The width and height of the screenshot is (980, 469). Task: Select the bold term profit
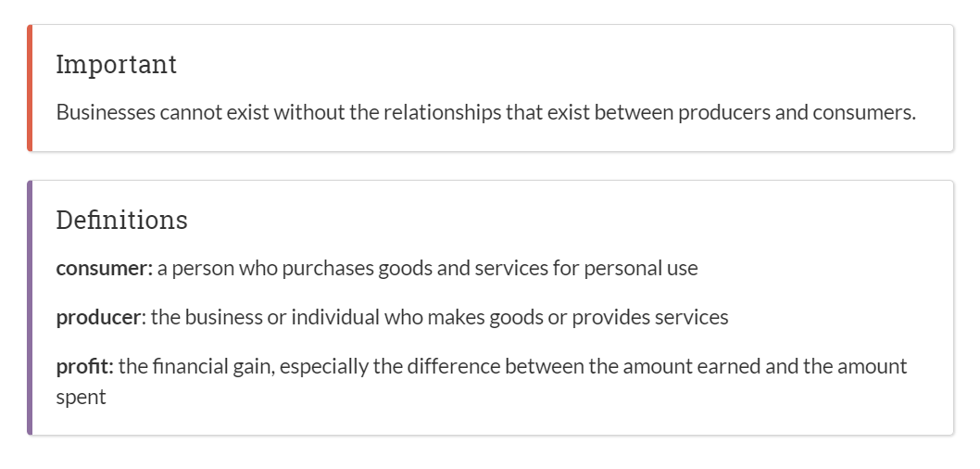(85, 366)
